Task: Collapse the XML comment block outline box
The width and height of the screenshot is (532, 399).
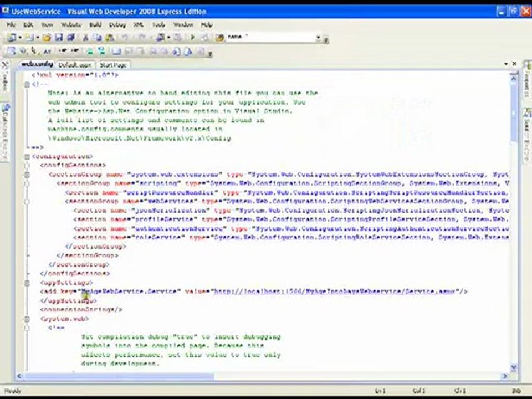Action: [27, 84]
